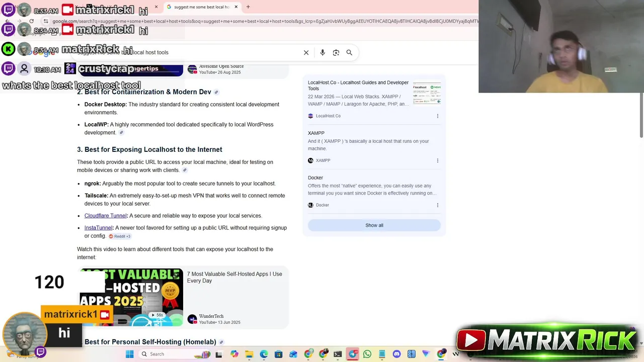
Task: Click the Windows taskbar Search box
Action: click(x=175, y=354)
